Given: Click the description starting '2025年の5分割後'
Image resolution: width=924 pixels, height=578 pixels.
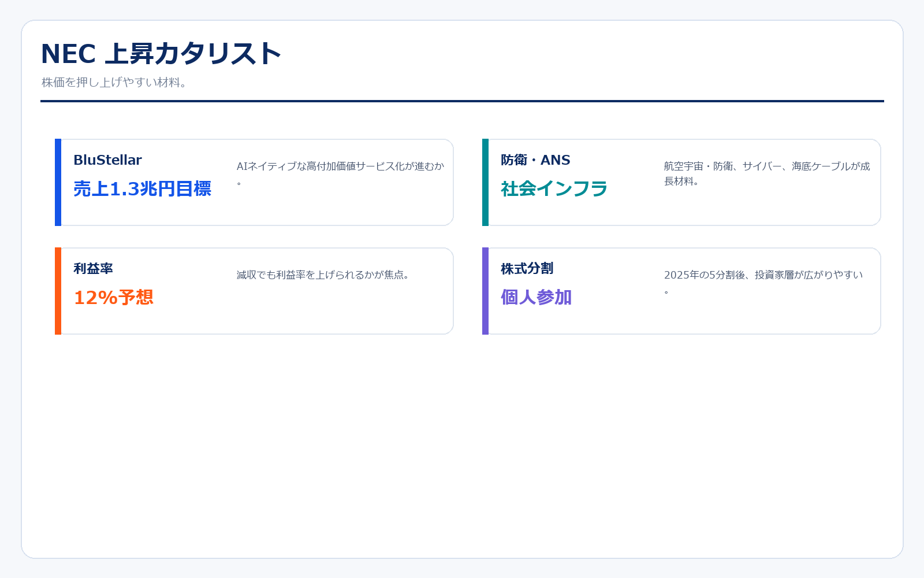Looking at the screenshot, I should (763, 282).
